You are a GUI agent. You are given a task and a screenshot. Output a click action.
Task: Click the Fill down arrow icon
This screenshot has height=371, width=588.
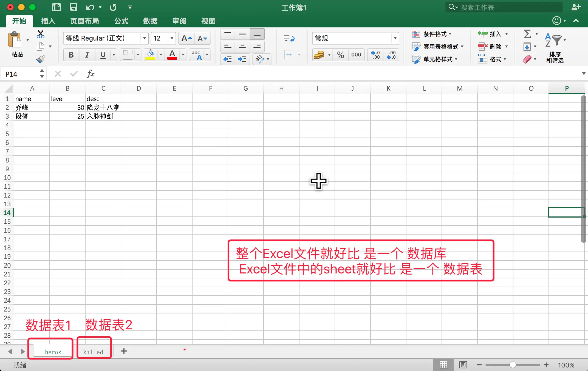[x=527, y=47]
